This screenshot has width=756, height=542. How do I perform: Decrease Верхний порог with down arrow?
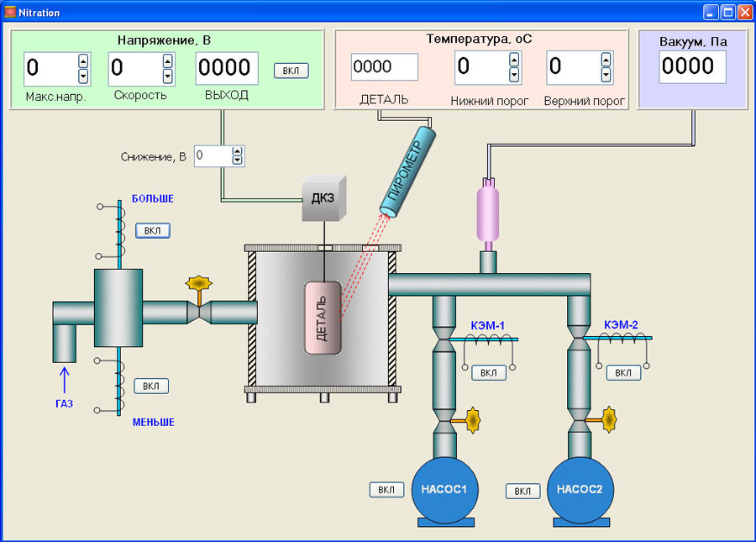(x=606, y=76)
